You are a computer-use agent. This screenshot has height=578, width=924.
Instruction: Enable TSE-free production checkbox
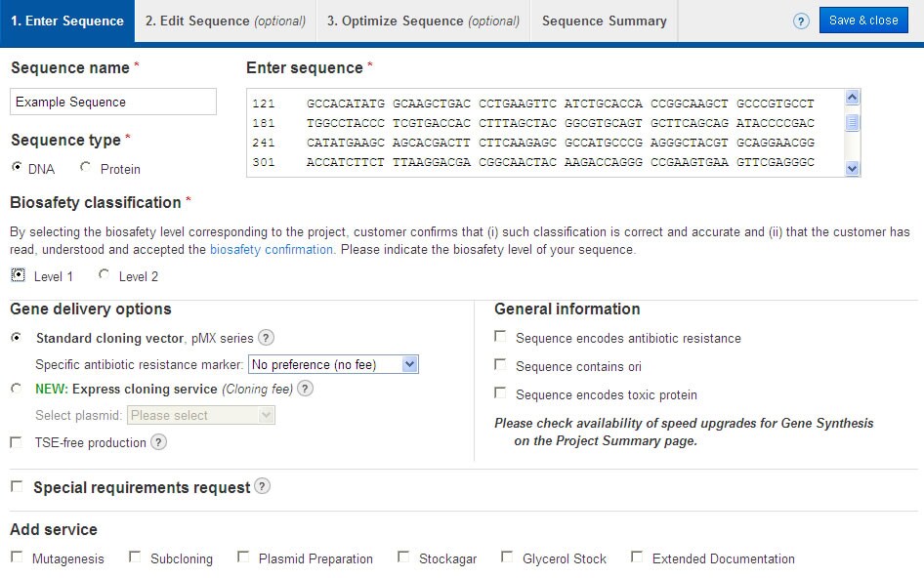(x=16, y=442)
